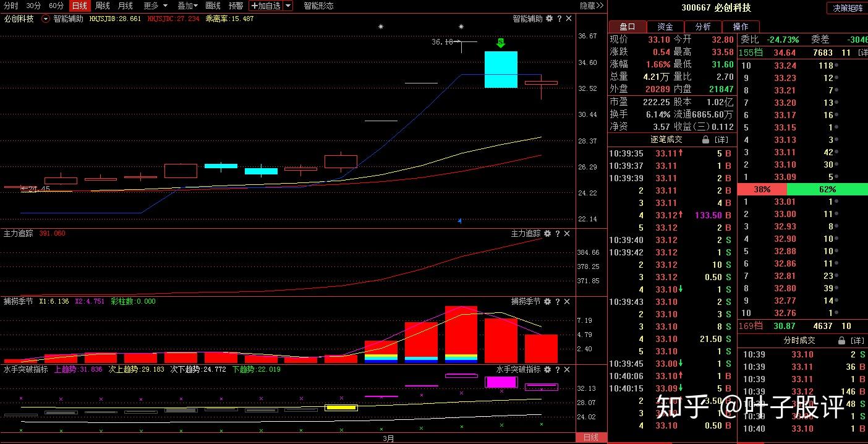Open the 叠加 overlay dropdown
Screen dimensions: 868x444
click(187, 6)
